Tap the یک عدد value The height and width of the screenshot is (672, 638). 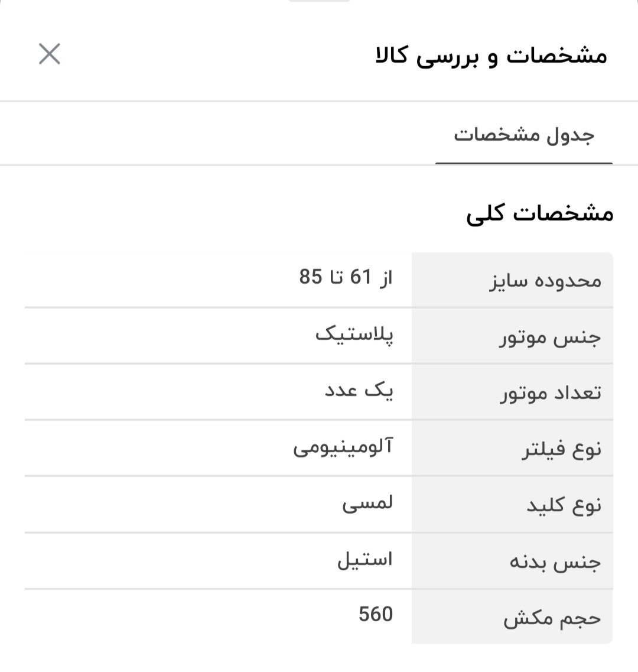[x=359, y=389]
